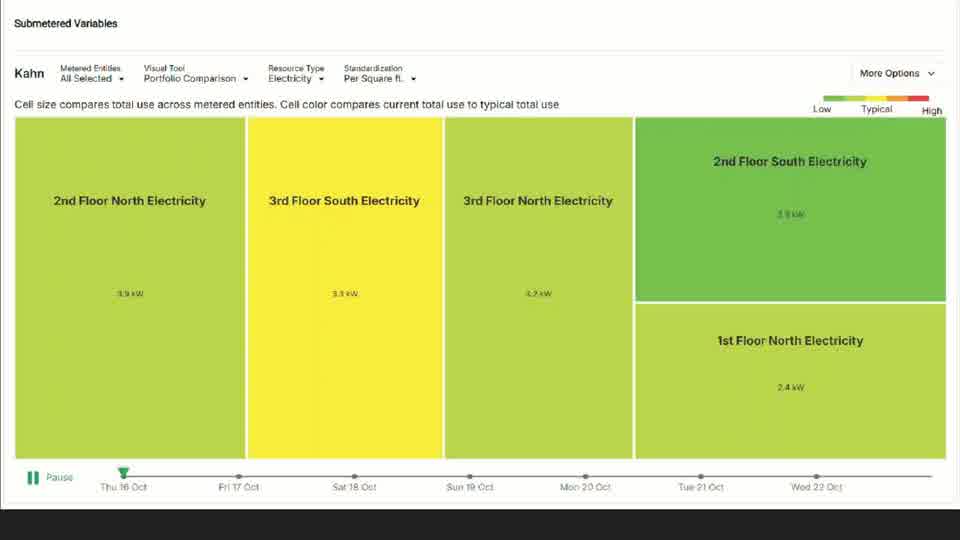
Task: Jump to Tue 21 Oct on timeline
Action: tap(700, 476)
